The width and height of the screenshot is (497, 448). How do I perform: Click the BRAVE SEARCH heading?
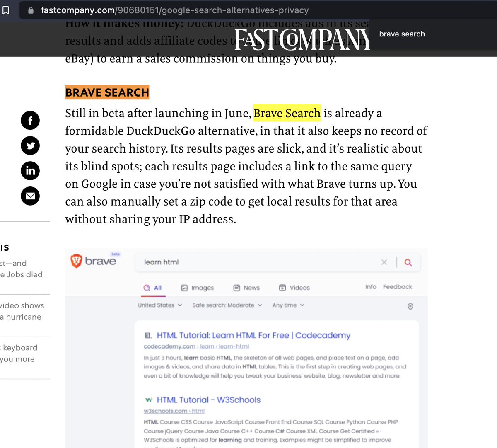point(107,92)
